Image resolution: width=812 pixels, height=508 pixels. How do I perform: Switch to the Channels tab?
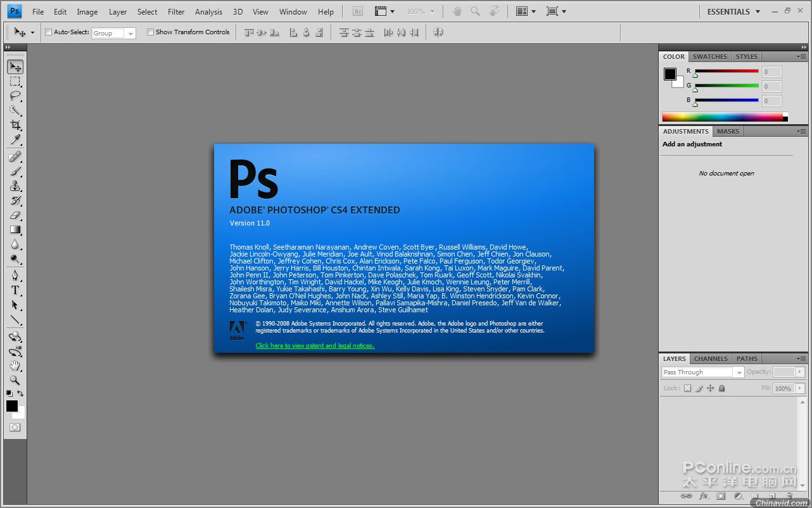711,359
